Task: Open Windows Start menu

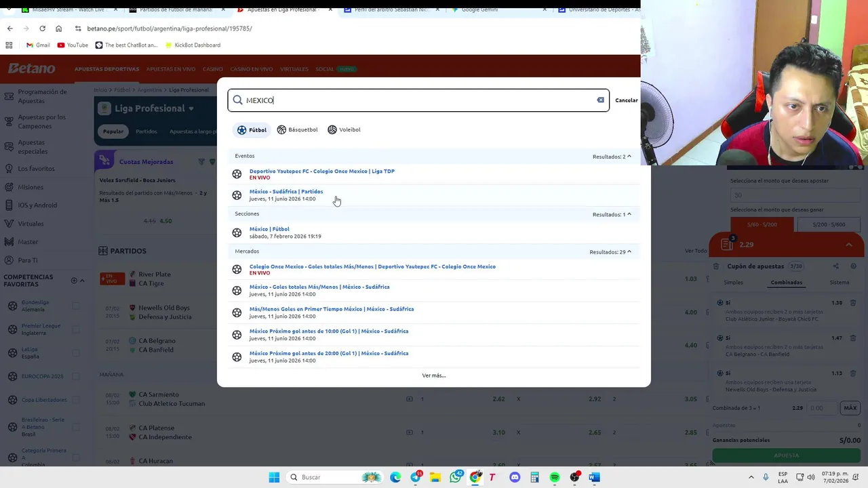Action: [x=274, y=477]
